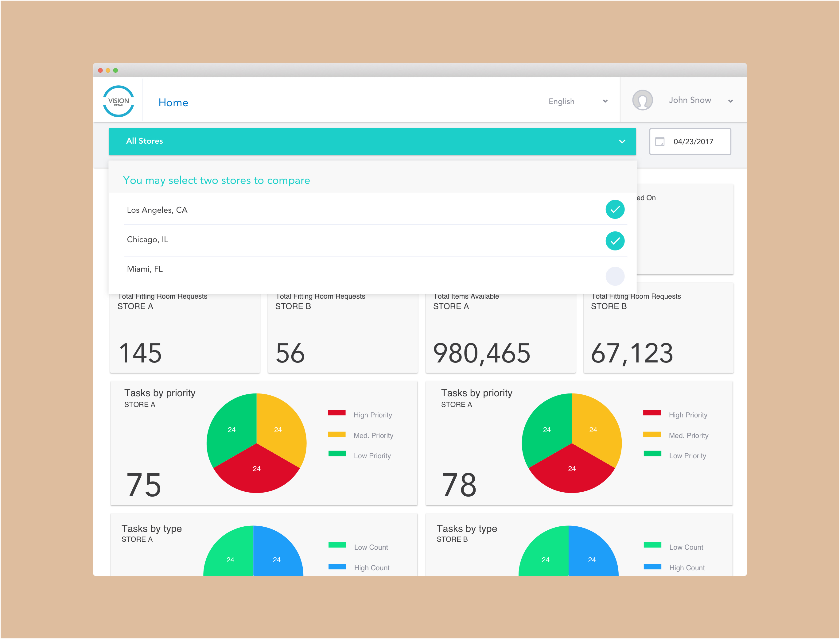Click the yellow minimize window dot
840x639 pixels.
[108, 70]
